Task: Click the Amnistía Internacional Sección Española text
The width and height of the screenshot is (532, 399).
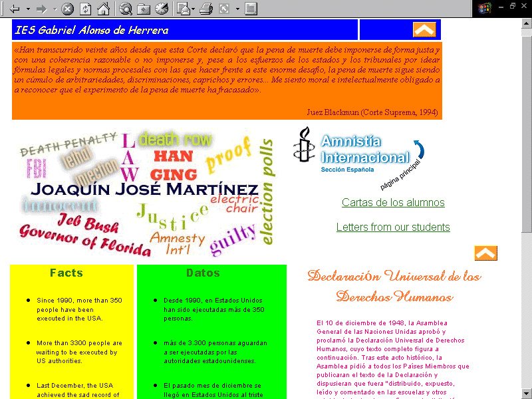Action: (365, 154)
